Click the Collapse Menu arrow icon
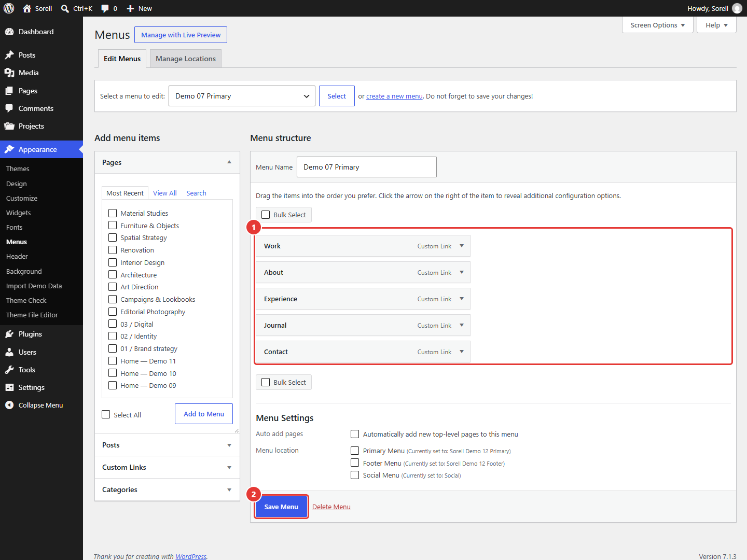Image resolution: width=747 pixels, height=560 pixels. [9, 405]
